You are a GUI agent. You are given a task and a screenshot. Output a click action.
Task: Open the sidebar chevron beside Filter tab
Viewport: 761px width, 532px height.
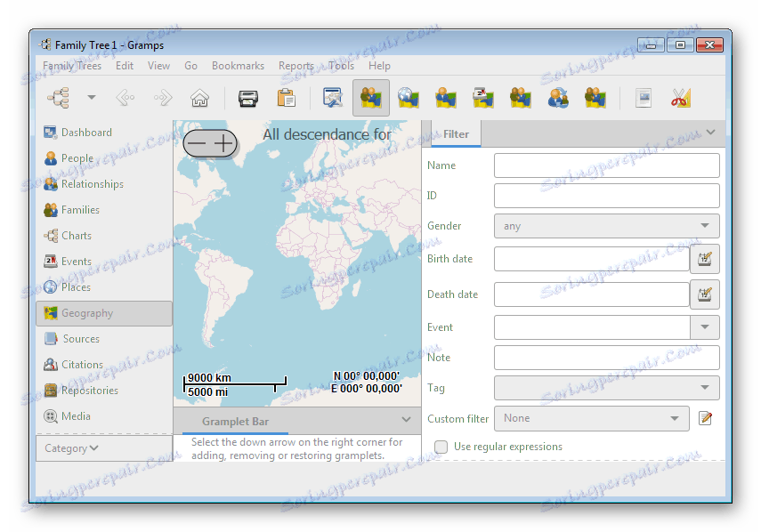click(x=710, y=132)
